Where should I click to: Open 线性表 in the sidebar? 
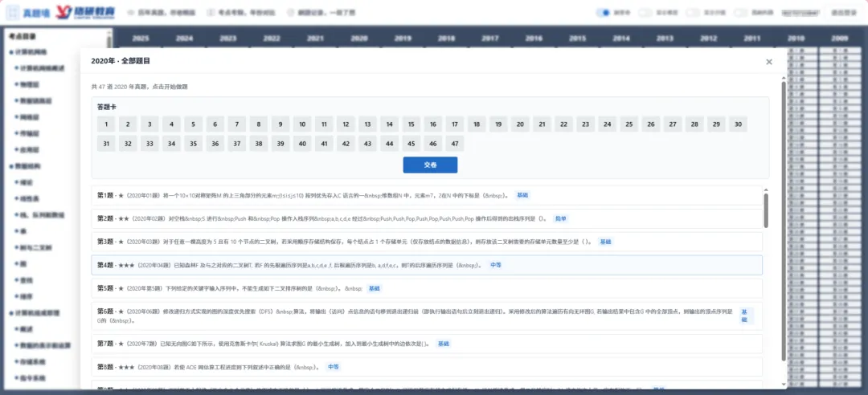pos(27,198)
